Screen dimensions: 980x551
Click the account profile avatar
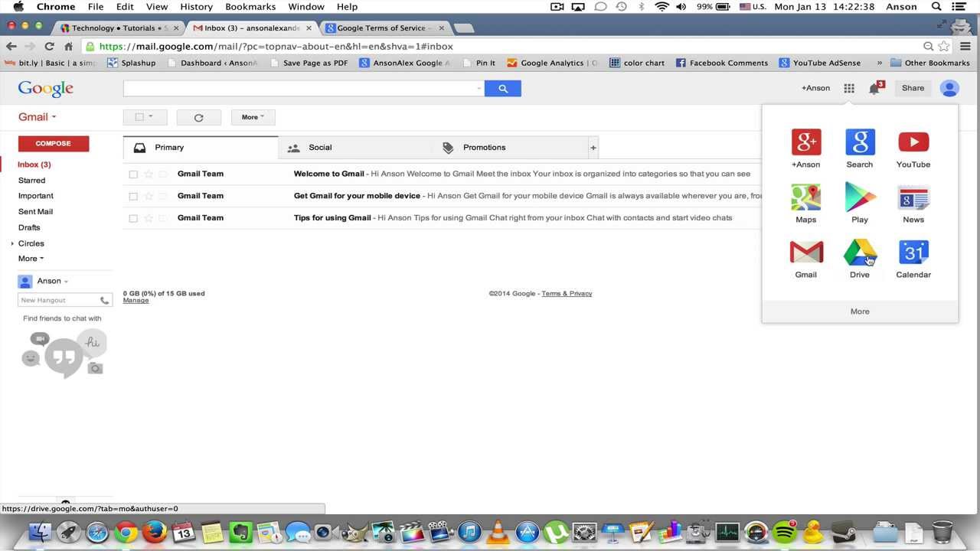click(x=949, y=88)
